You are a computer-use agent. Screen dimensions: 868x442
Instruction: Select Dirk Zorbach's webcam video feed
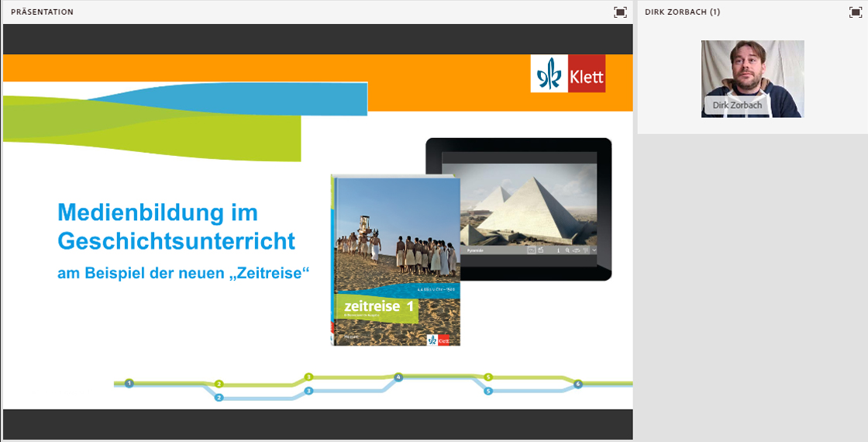coord(753,78)
